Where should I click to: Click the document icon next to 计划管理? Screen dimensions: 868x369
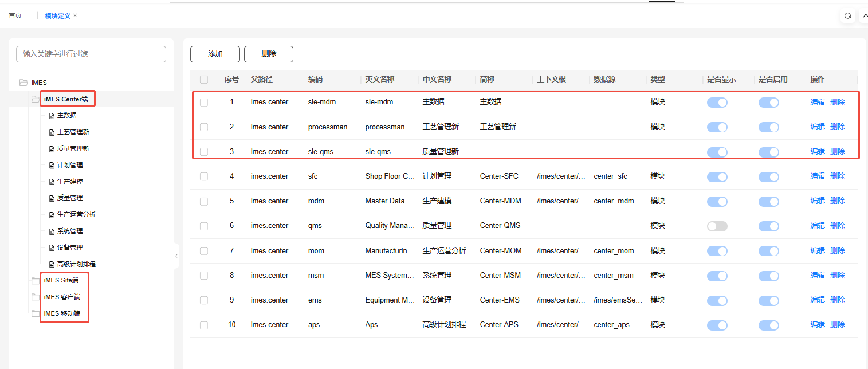pyautogui.click(x=52, y=166)
